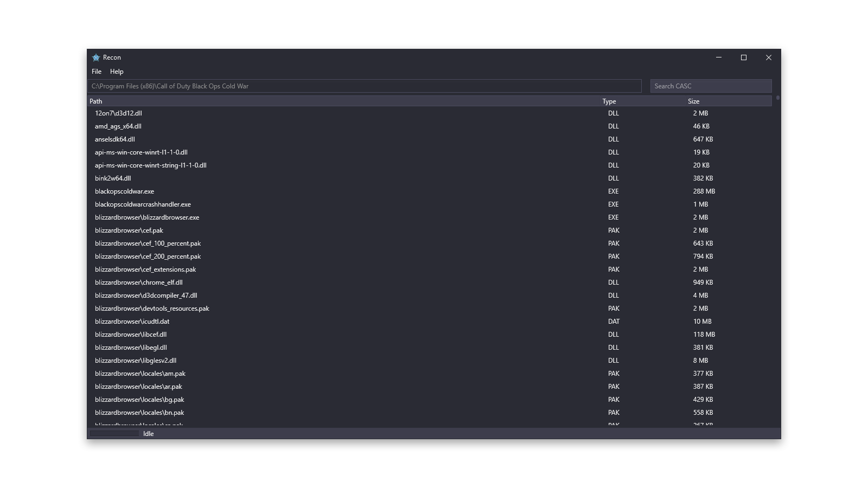Select blizzardbrowser\blizzardbrowser.exe entry
This screenshot has width=868, height=488.
pyautogui.click(x=430, y=217)
